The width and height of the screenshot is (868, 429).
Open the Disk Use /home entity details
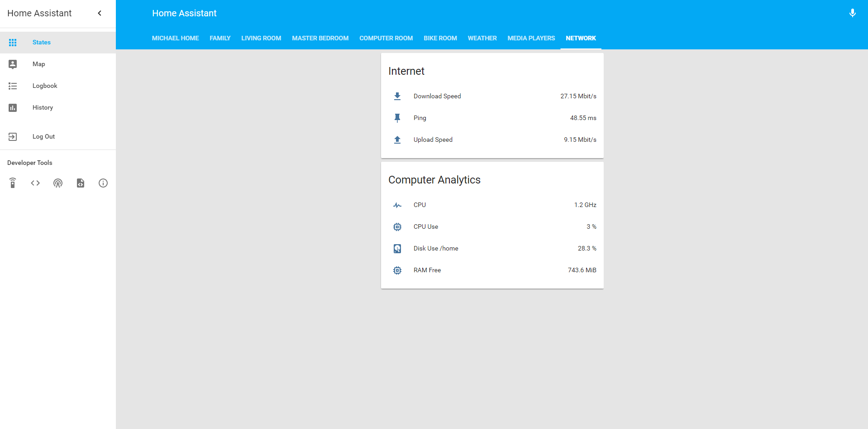(x=492, y=248)
